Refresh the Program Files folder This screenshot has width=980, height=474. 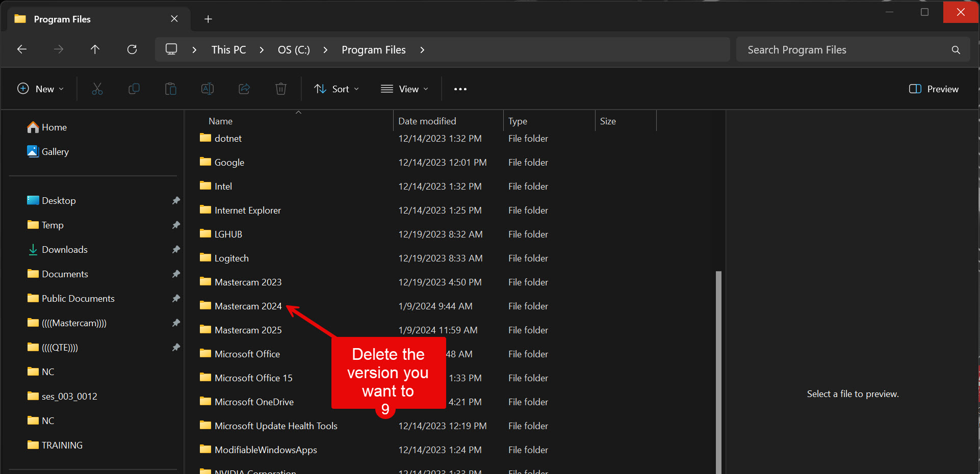[x=132, y=49]
